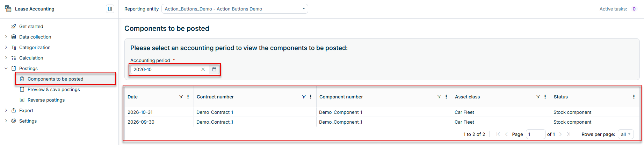
Task: Click the upload icon beside Export
Action: pos(14,110)
